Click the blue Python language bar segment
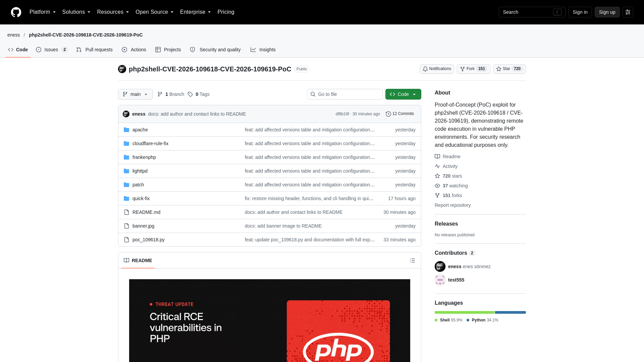644x362 pixels. coord(511,312)
